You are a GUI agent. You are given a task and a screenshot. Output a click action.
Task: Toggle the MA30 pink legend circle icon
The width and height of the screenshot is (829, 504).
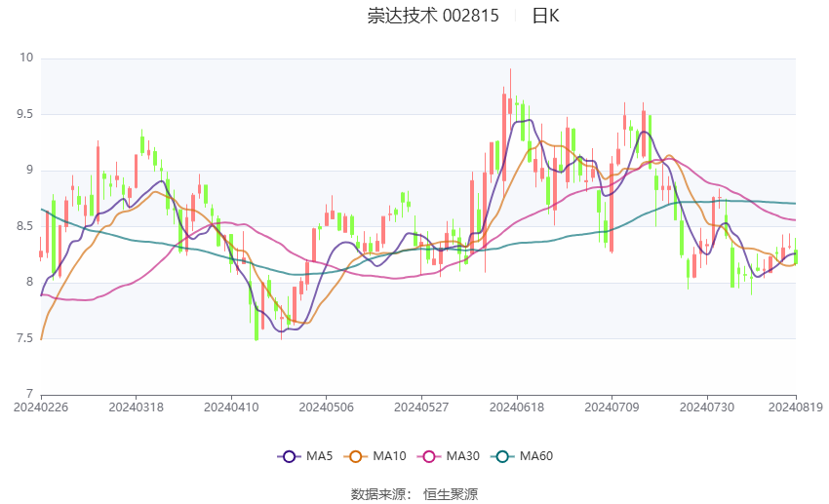(x=429, y=456)
